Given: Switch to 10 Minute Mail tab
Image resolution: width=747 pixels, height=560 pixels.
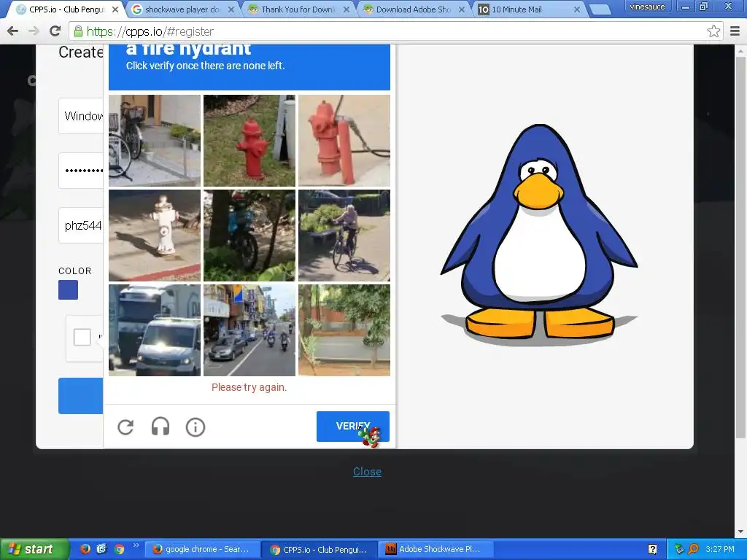Looking at the screenshot, I should tap(530, 9).
